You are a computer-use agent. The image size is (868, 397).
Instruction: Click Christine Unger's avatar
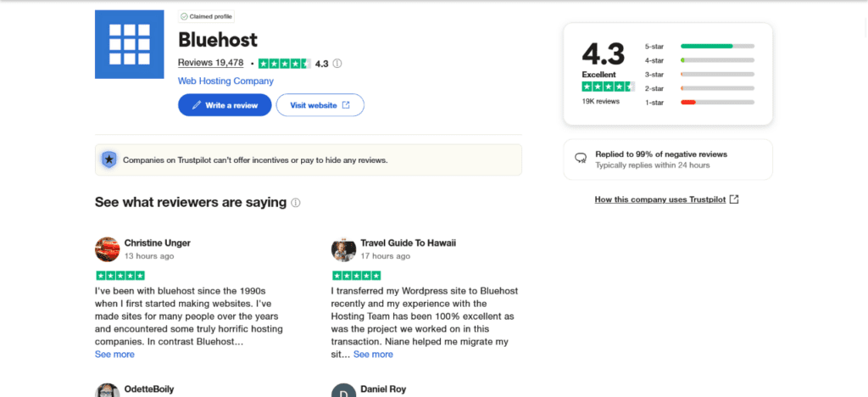108,249
